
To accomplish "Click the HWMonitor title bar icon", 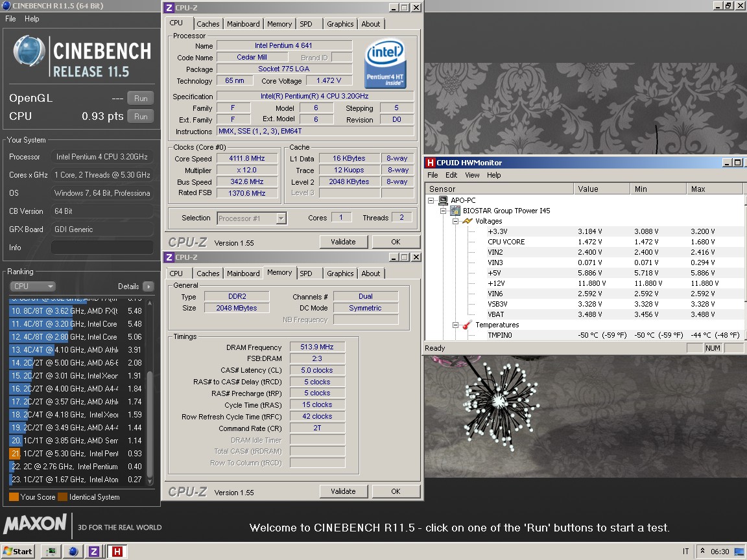I will [x=430, y=163].
